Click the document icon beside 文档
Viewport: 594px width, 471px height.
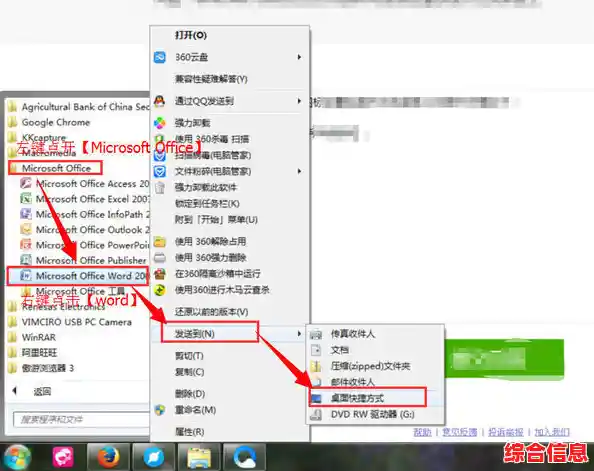316,350
